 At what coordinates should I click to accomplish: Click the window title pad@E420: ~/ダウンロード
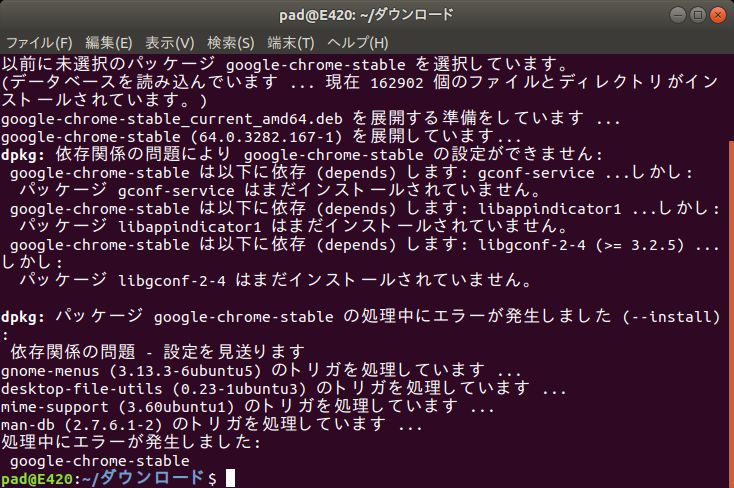pos(366,15)
